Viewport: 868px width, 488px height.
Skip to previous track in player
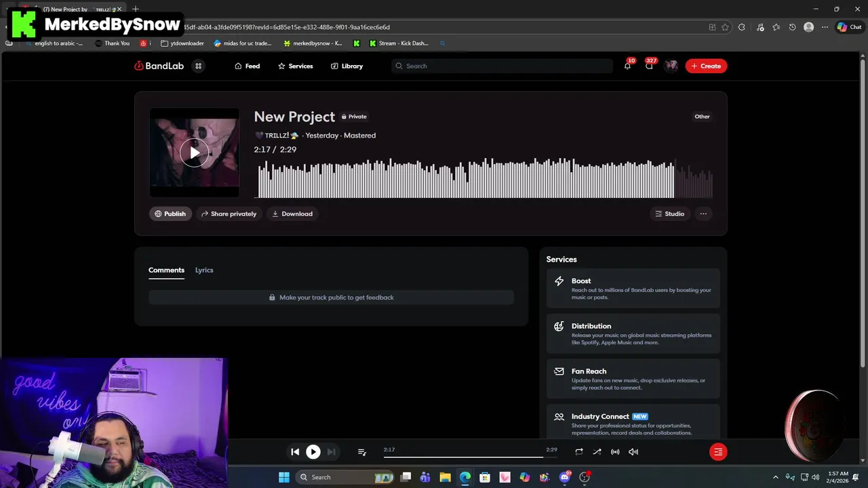[x=295, y=451]
